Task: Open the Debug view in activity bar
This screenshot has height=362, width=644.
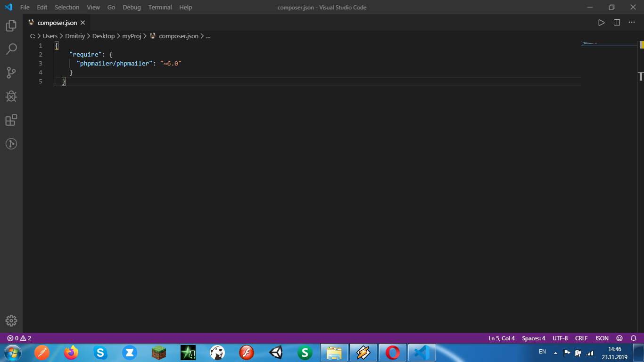Action: point(11,96)
